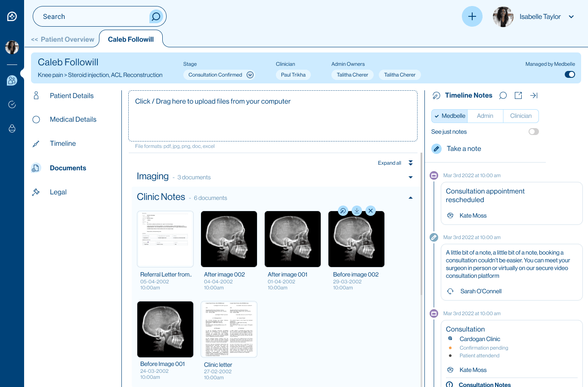Viewport: 588px width, 387px height.
Task: Click the search magnifier icon
Action: pyautogui.click(x=156, y=17)
